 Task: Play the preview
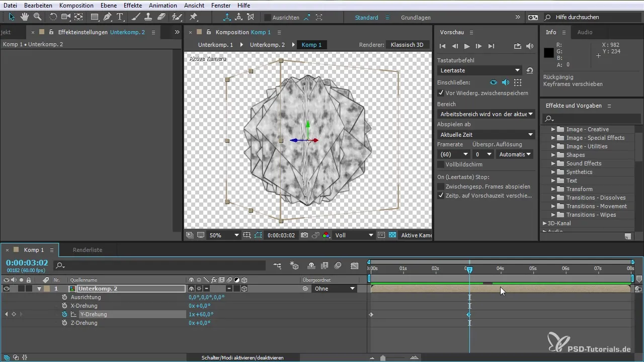(467, 46)
